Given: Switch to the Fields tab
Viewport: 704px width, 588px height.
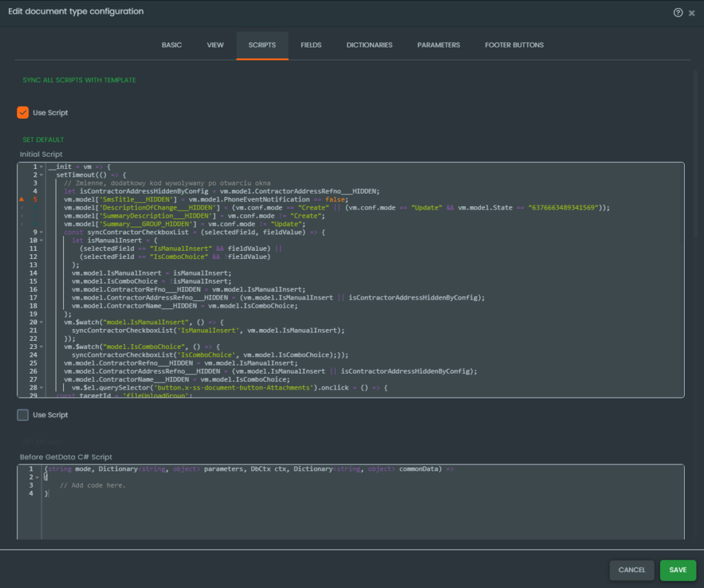Looking at the screenshot, I should pos(311,45).
